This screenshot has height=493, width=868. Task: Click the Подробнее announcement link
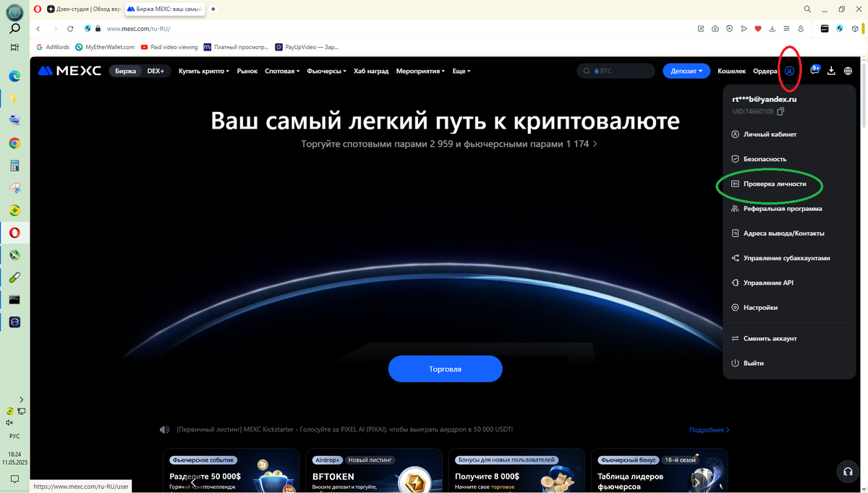pyautogui.click(x=709, y=429)
